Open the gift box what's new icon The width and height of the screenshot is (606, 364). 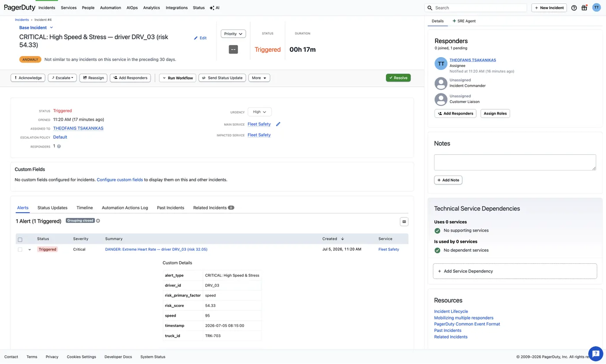pyautogui.click(x=584, y=7)
